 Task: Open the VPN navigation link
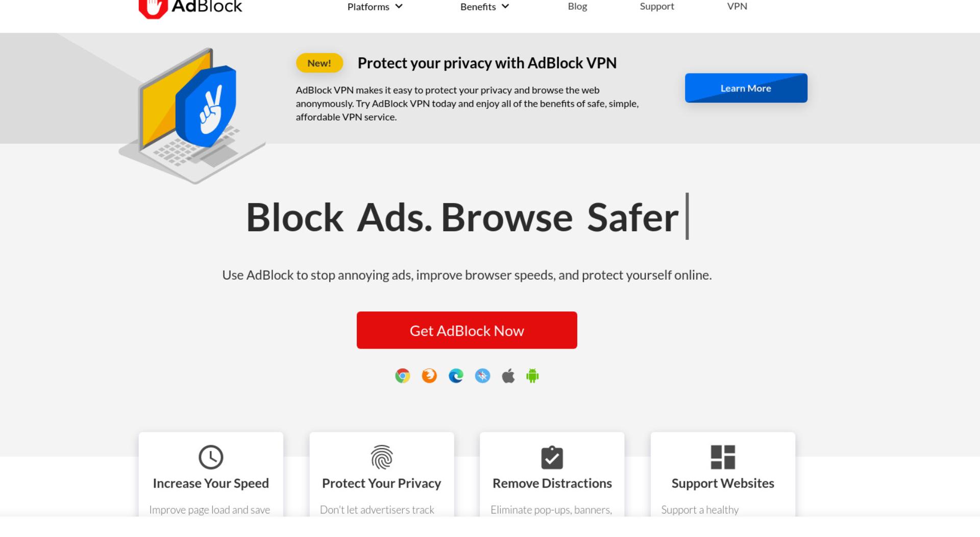coord(737,6)
